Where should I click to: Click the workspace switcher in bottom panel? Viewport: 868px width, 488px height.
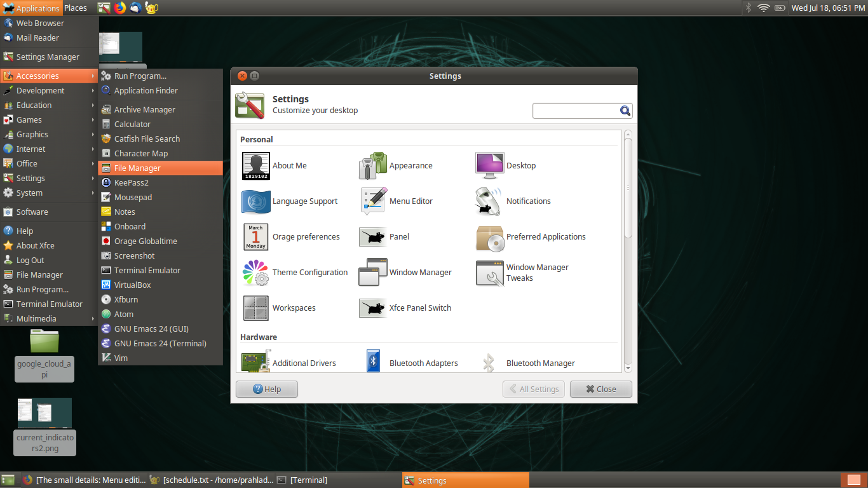click(x=854, y=480)
